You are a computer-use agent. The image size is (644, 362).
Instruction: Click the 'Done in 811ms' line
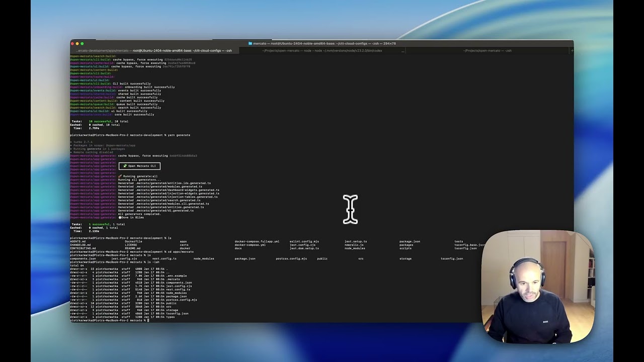131,217
